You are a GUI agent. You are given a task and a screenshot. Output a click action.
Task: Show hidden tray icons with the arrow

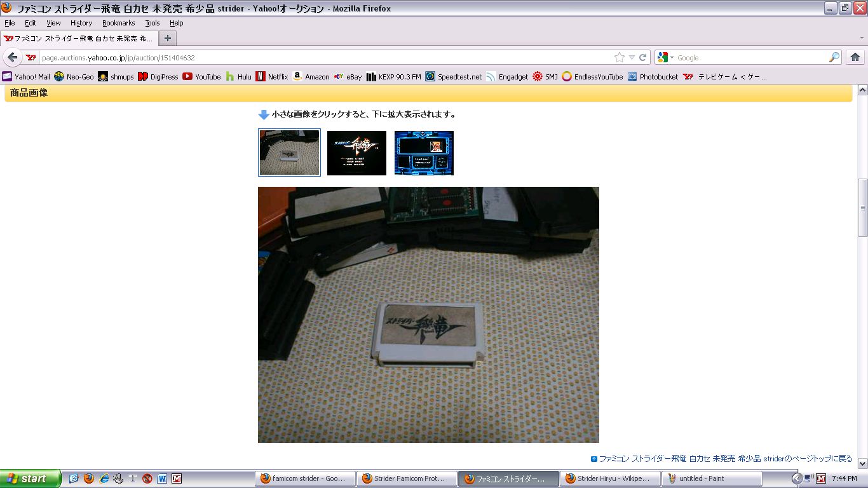(x=797, y=478)
